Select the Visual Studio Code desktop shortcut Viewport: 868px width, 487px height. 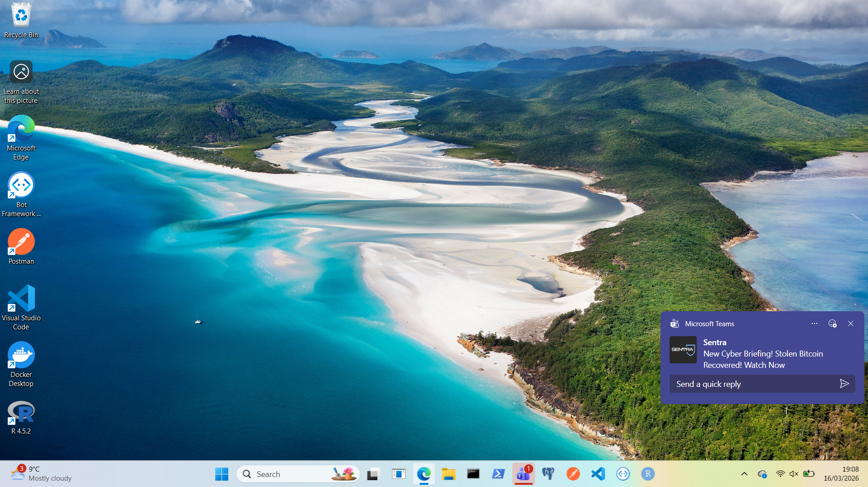(21, 308)
